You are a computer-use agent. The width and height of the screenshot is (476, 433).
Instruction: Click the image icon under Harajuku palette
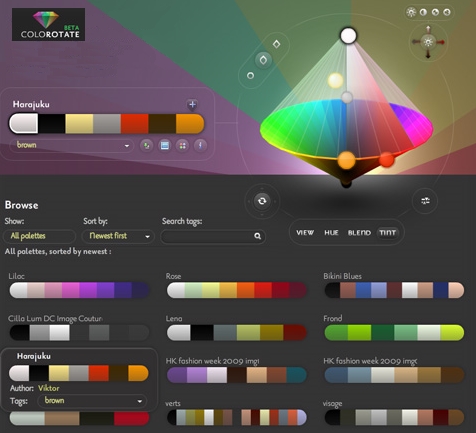tap(165, 146)
